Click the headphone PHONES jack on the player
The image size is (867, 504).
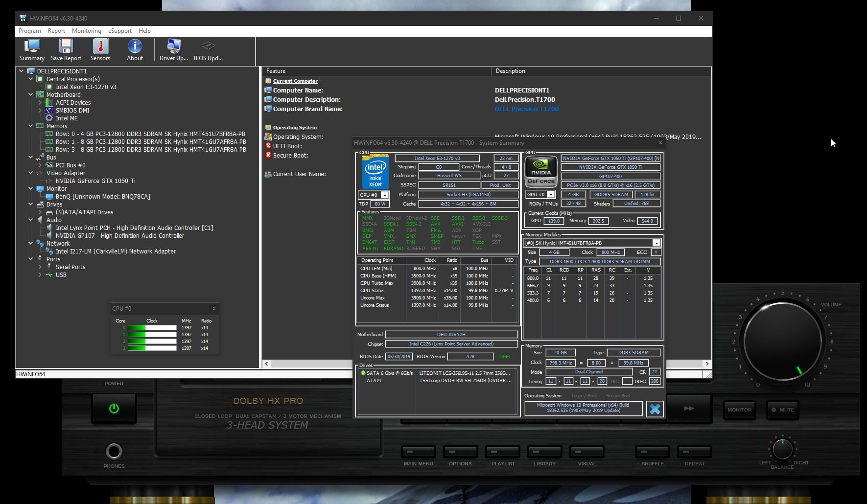(x=114, y=451)
